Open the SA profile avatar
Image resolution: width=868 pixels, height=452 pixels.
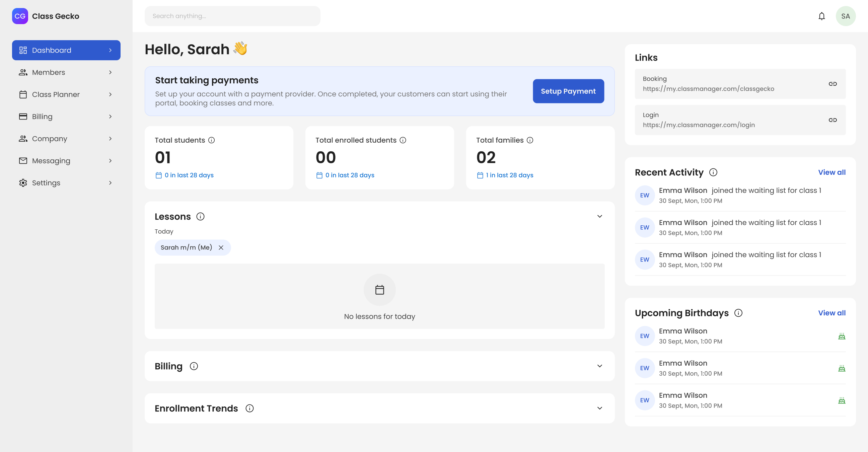coord(845,16)
